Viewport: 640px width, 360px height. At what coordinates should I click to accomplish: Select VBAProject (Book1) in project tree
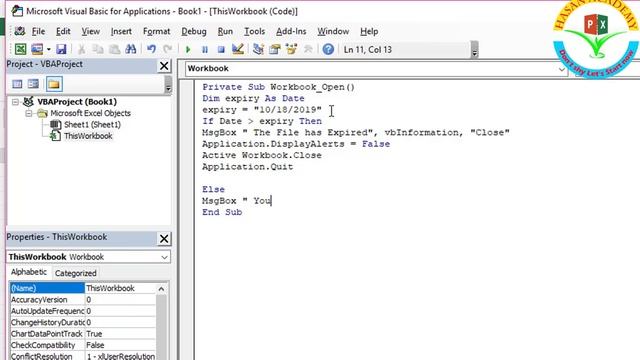(77, 102)
